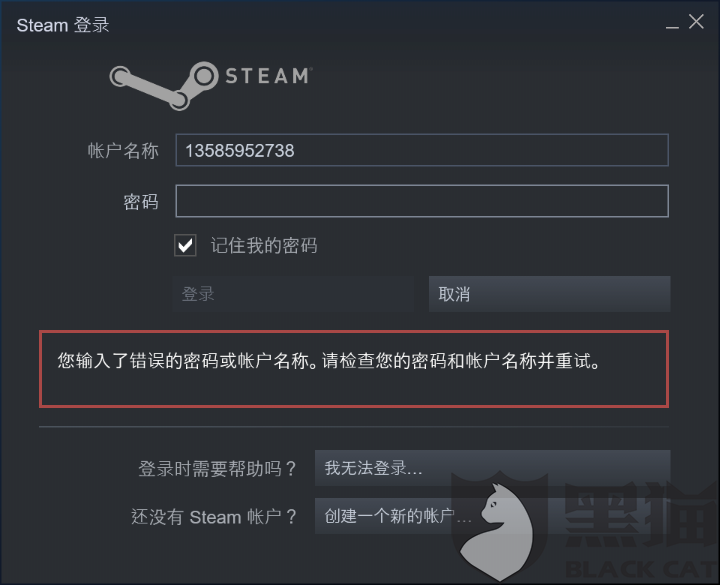Viewport: 720px width, 585px height.
Task: Click the 登录时需要帮助吗? label
Action: point(217,469)
